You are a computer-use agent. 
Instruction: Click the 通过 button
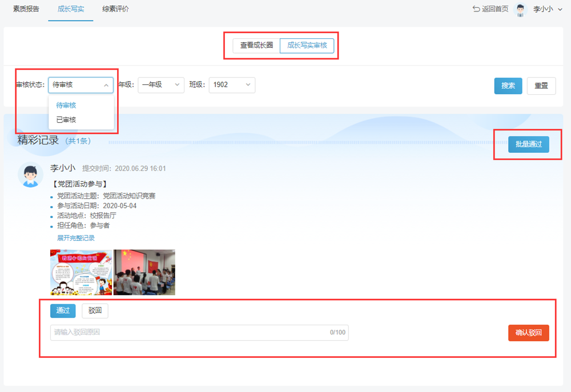pyautogui.click(x=63, y=310)
